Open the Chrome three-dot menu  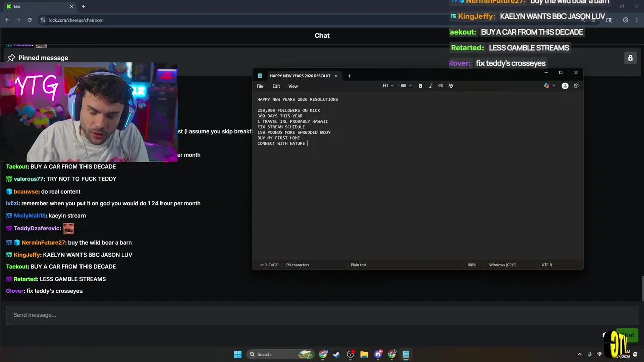tap(637, 20)
